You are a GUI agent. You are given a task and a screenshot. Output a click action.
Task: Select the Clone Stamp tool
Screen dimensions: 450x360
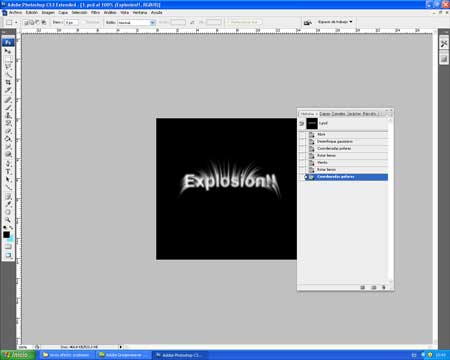[8, 116]
